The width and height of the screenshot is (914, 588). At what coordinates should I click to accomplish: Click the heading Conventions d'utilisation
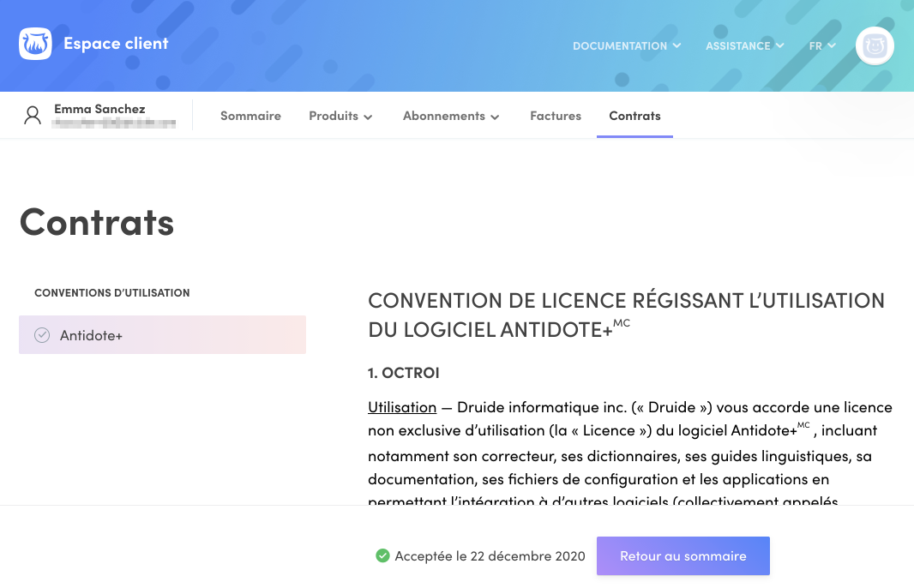tap(111, 292)
